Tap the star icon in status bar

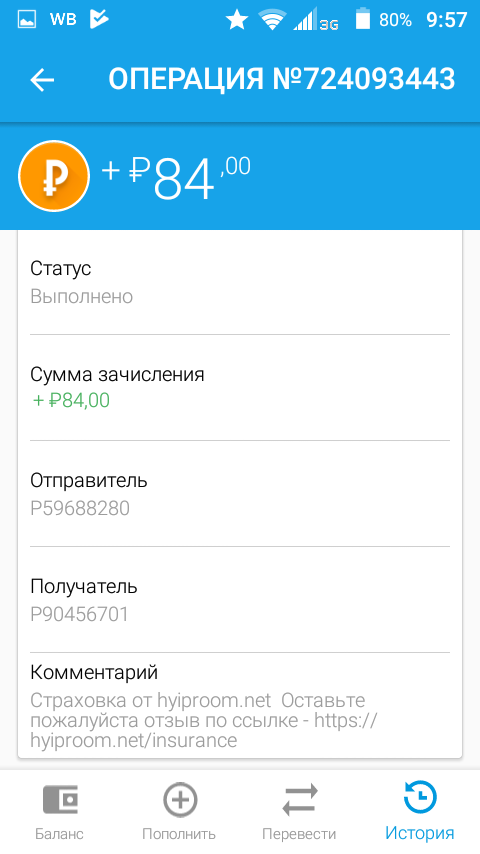(x=236, y=20)
